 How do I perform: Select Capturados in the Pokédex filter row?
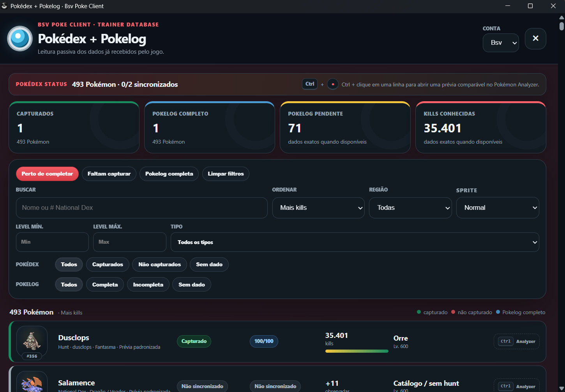[x=108, y=265]
